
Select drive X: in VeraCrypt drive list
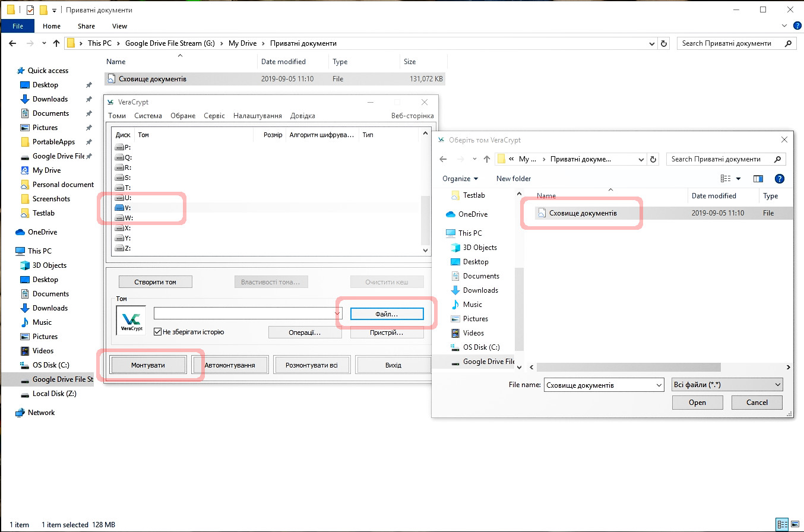coord(123,228)
